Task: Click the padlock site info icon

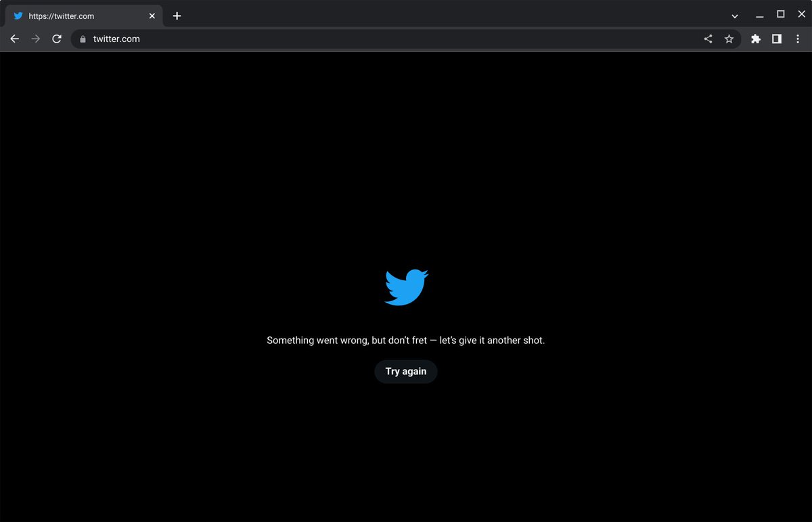Action: click(x=83, y=39)
